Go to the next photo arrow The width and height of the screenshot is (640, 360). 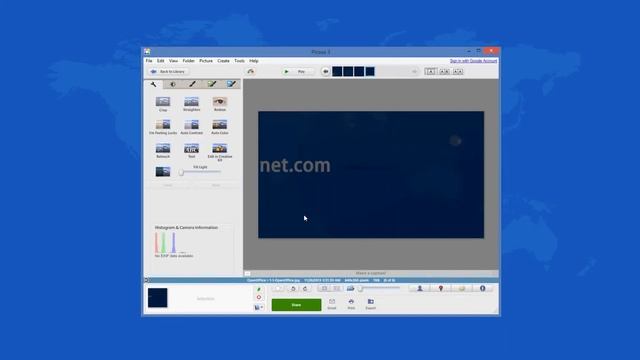pyautogui.click(x=414, y=71)
